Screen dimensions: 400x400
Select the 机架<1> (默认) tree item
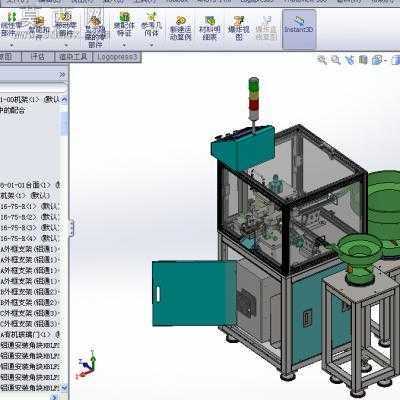pos(25,195)
